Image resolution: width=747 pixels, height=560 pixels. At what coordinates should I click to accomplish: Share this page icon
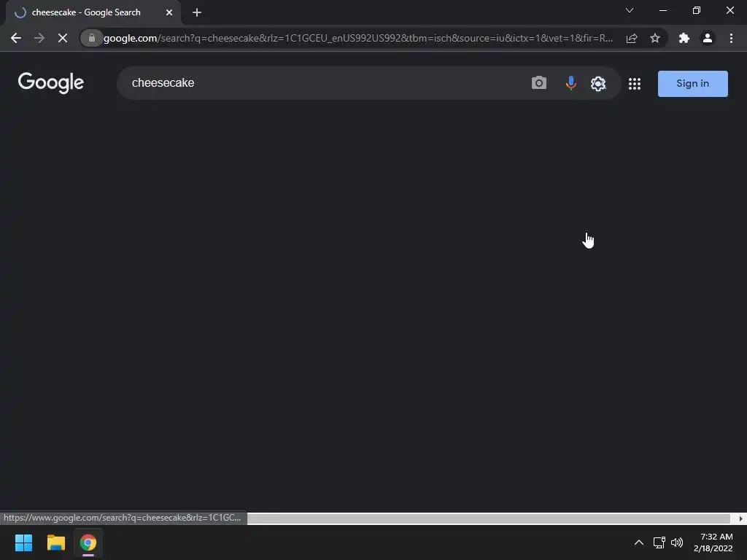point(632,38)
